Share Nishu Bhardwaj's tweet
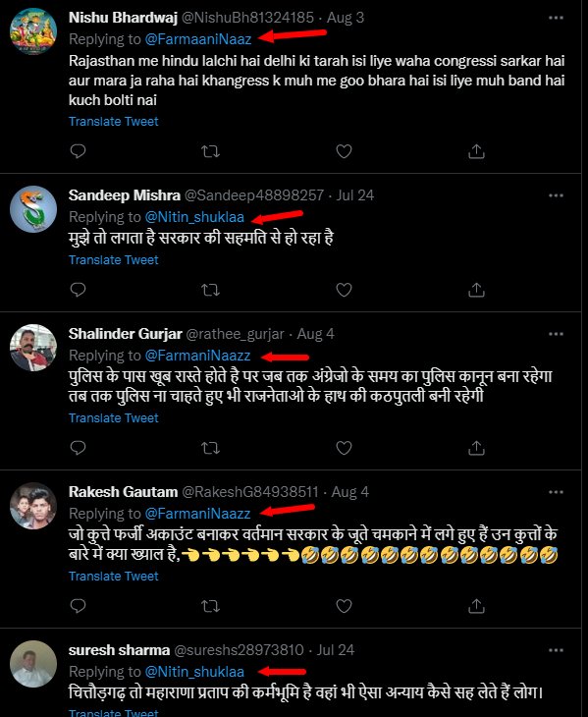Viewport: 588px width, 717px height. (476, 151)
